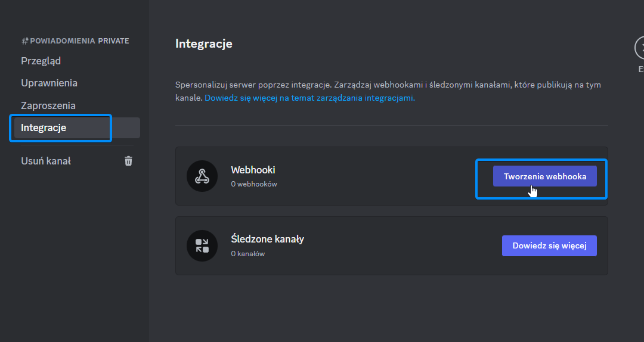Click the Śledzone kanały followed channels icon
The width and height of the screenshot is (644, 342).
202,245
